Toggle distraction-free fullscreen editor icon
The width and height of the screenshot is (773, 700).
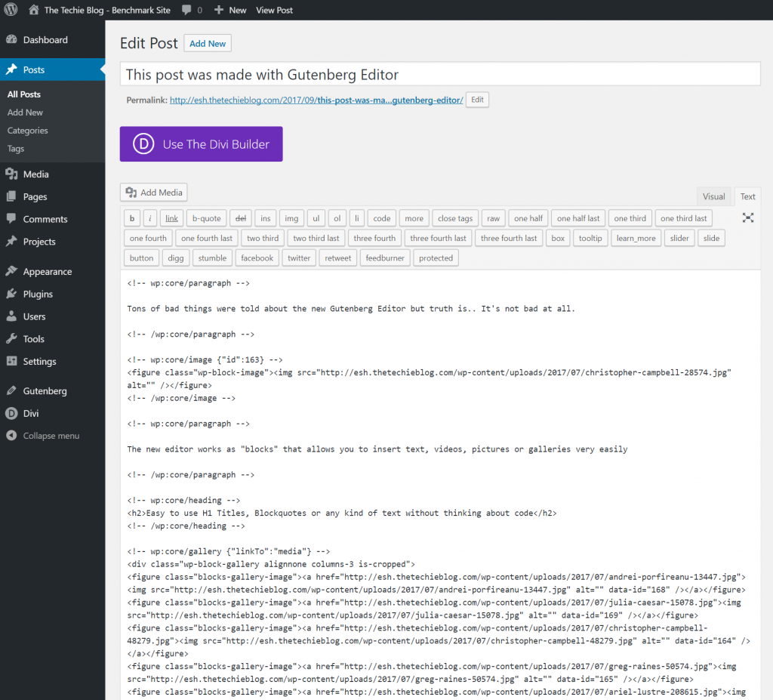(x=748, y=217)
